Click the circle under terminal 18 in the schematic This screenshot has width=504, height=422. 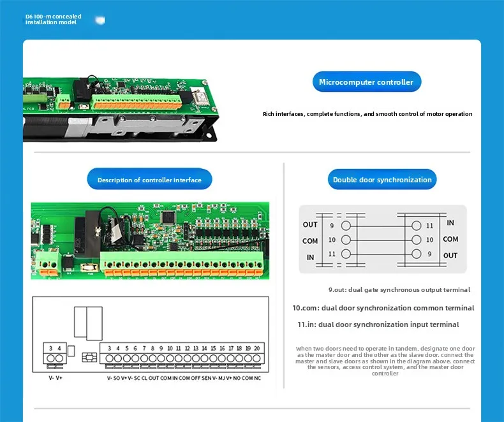[239, 358]
